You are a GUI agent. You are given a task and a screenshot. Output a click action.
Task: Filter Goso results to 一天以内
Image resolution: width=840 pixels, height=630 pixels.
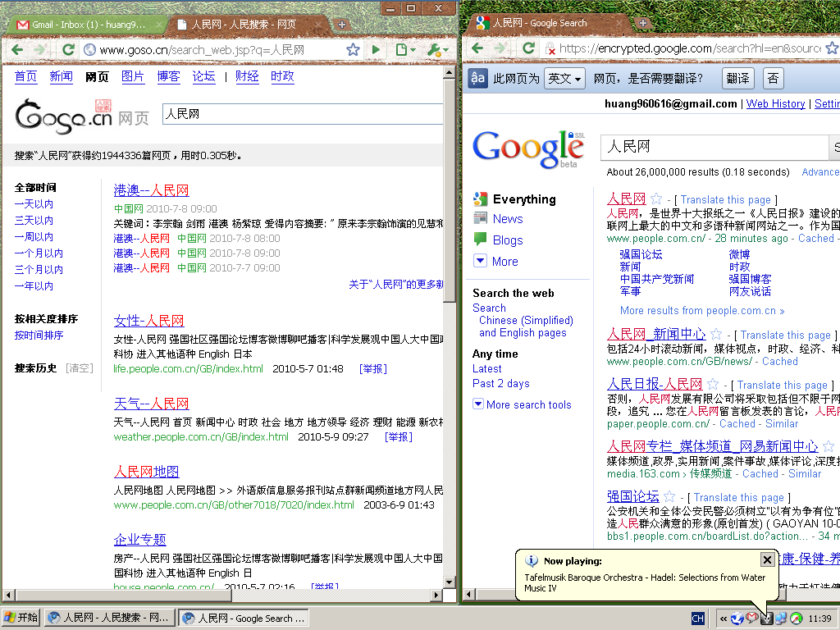(x=34, y=203)
